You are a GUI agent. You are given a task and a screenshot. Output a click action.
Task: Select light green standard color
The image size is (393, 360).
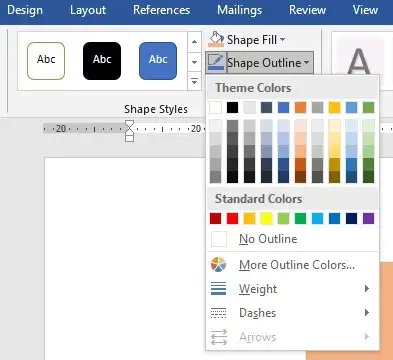(283, 219)
